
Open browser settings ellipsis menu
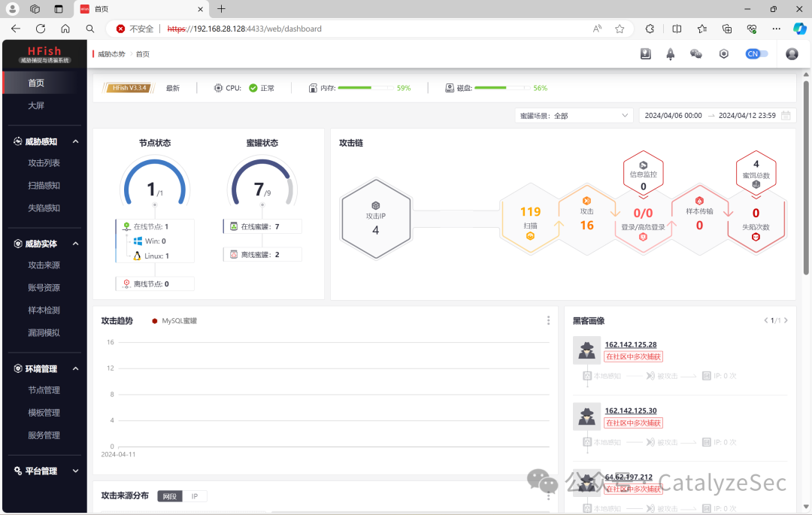pyautogui.click(x=776, y=29)
